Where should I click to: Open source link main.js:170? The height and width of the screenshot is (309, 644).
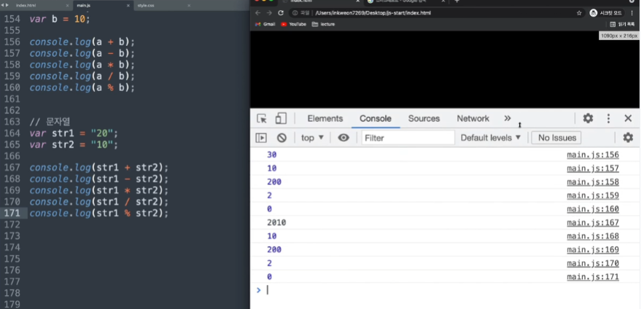click(593, 263)
